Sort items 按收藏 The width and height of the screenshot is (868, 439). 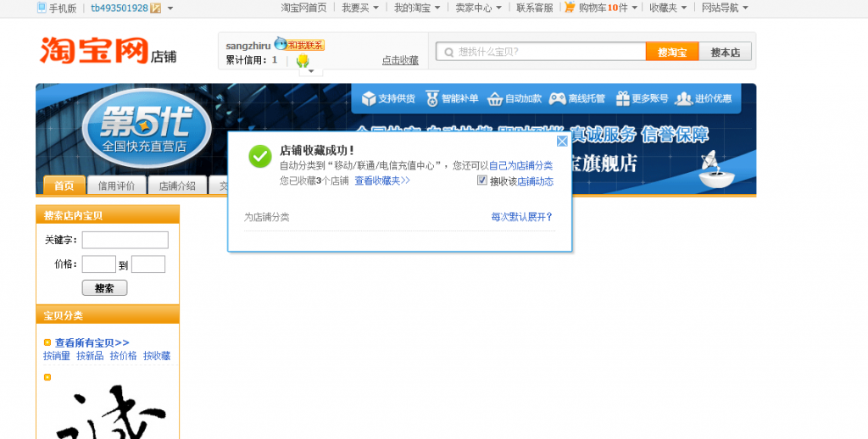tap(157, 355)
